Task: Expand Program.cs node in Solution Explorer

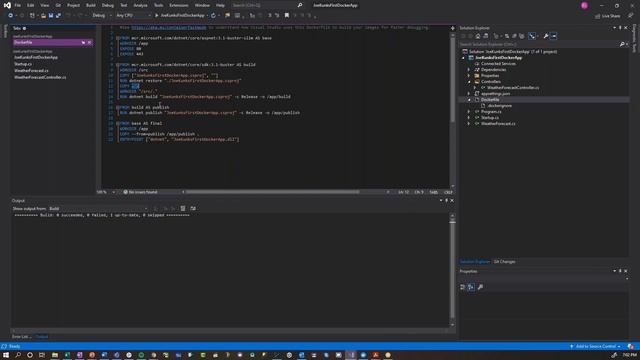Action: click(469, 111)
